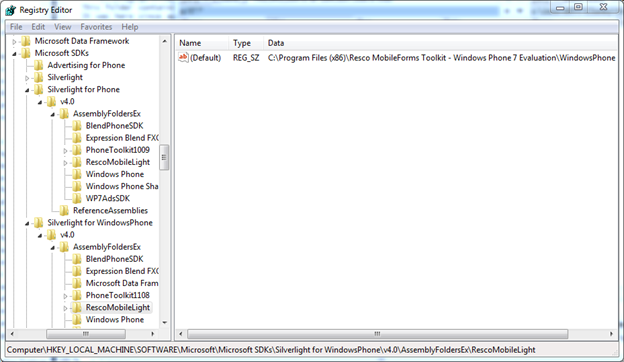
Task: Click the Microsoft Data Framework folder icon
Action: (x=25, y=41)
